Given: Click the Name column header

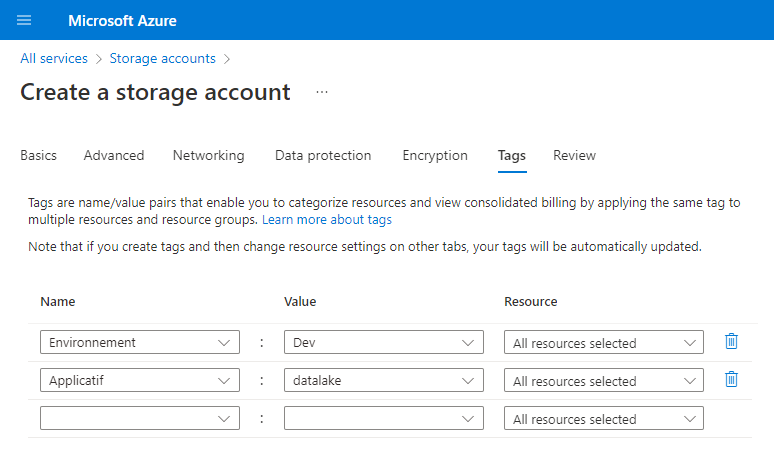Looking at the screenshot, I should click(x=58, y=302).
